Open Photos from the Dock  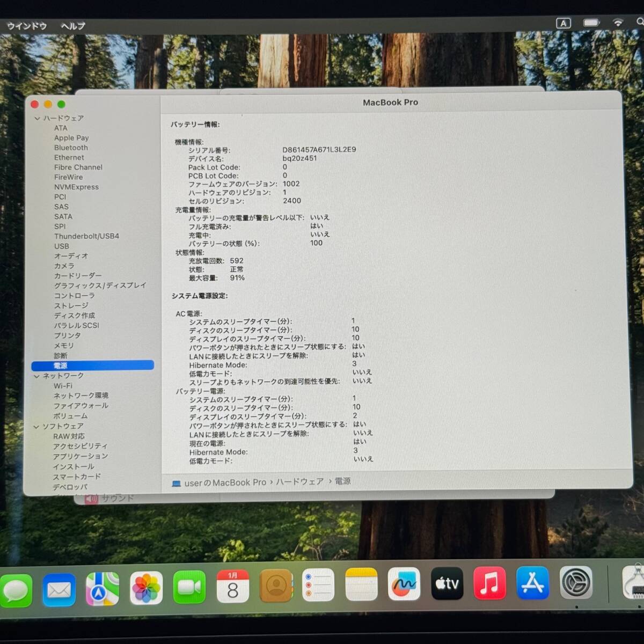pos(146,588)
